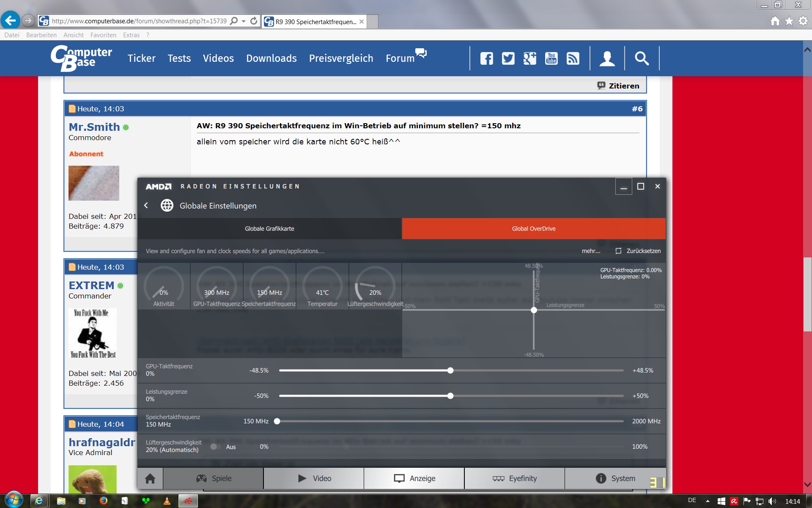The width and height of the screenshot is (812, 508).
Task: Open the Favoriten menu
Action: point(103,35)
